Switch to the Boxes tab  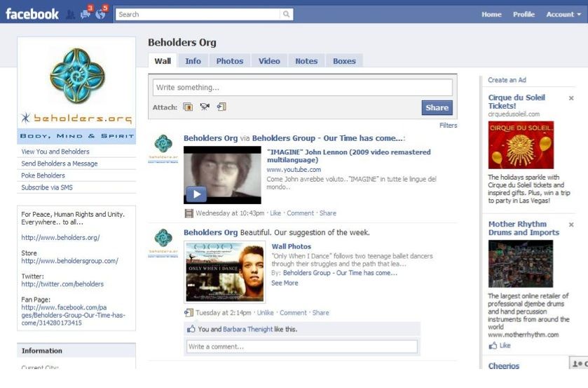click(344, 61)
